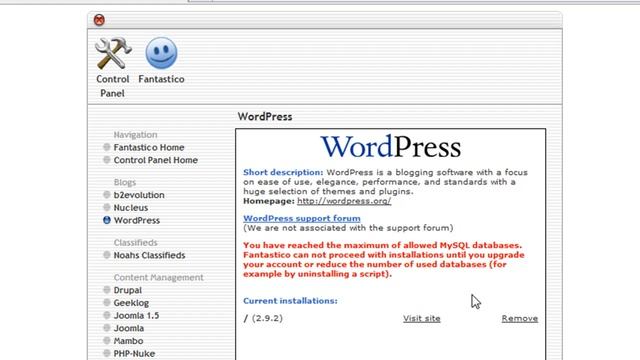Choose Geeklog in the sidebar

click(131, 303)
